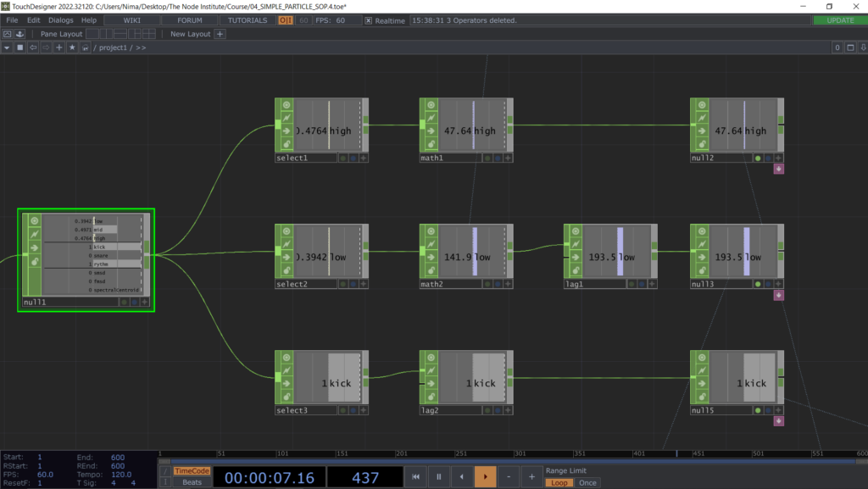
Task: Click the project1 path segment
Action: click(114, 47)
